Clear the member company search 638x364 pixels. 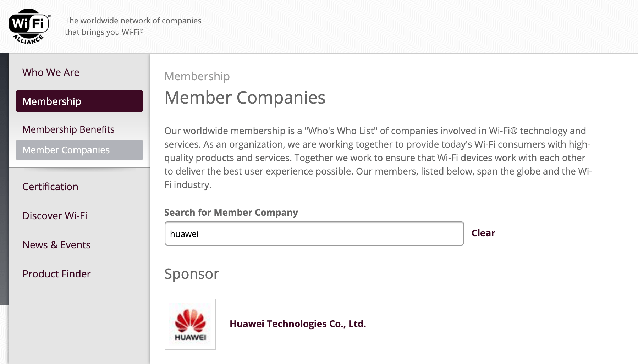483,233
